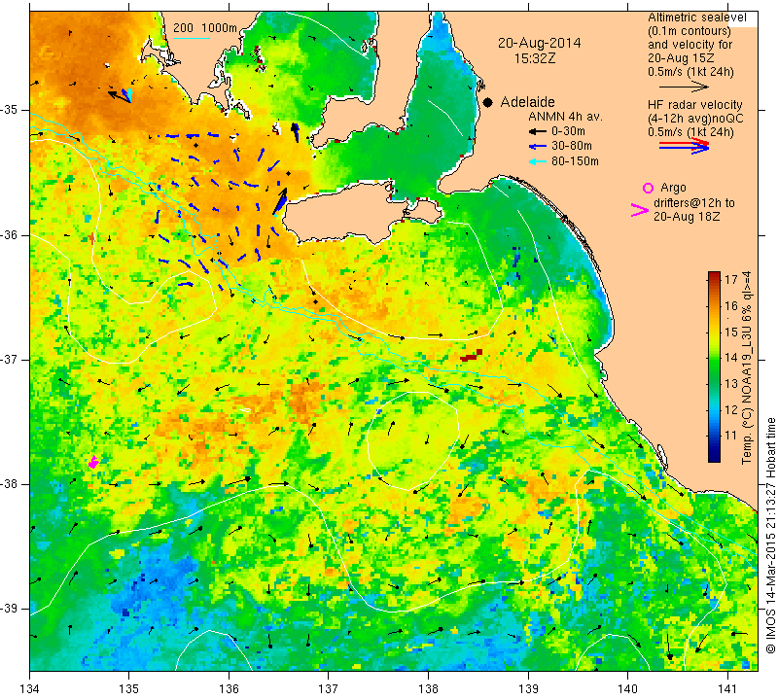Click the '-38' latitude axis label

(x=10, y=484)
